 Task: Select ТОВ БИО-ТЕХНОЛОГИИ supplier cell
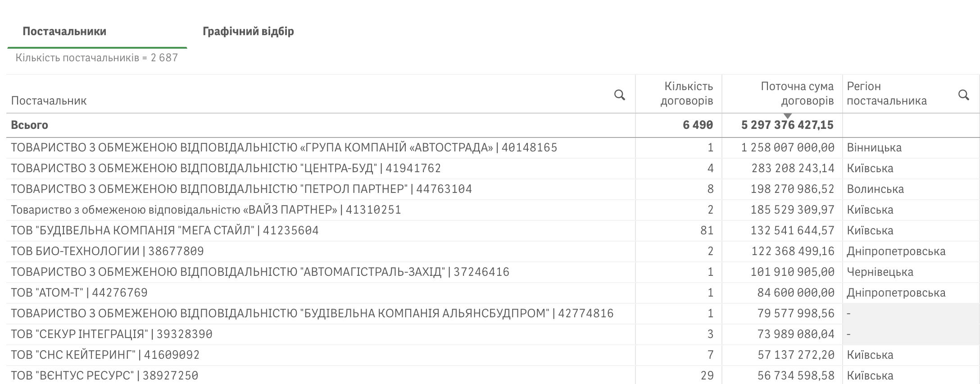click(107, 251)
